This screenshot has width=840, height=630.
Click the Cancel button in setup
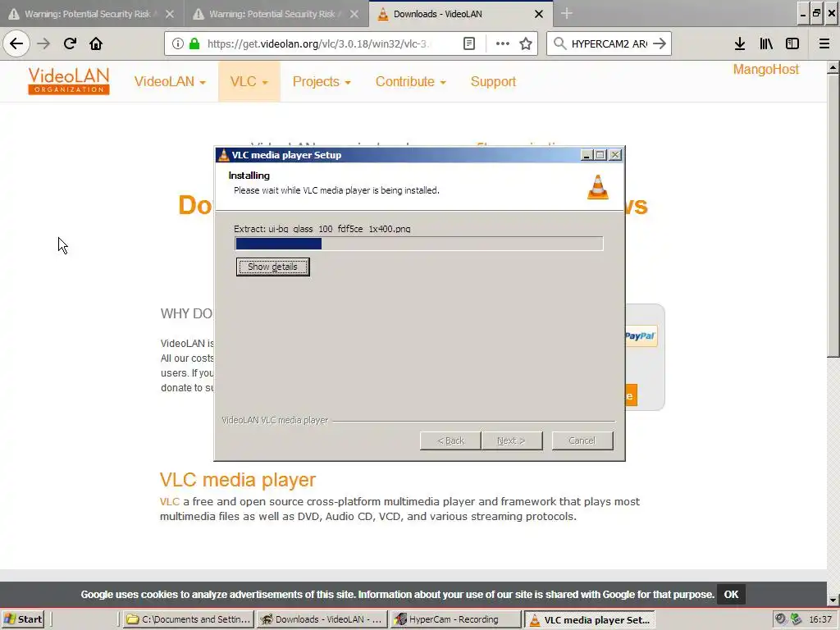pos(582,441)
